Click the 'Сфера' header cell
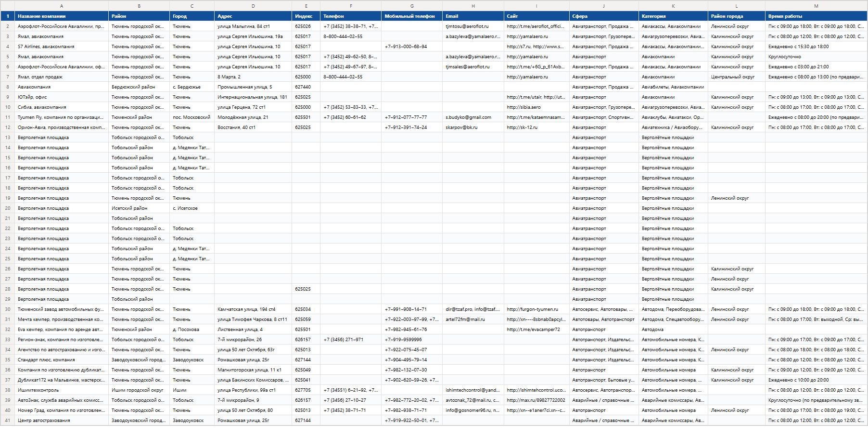Screen dimensions: 868x434 click(x=604, y=16)
